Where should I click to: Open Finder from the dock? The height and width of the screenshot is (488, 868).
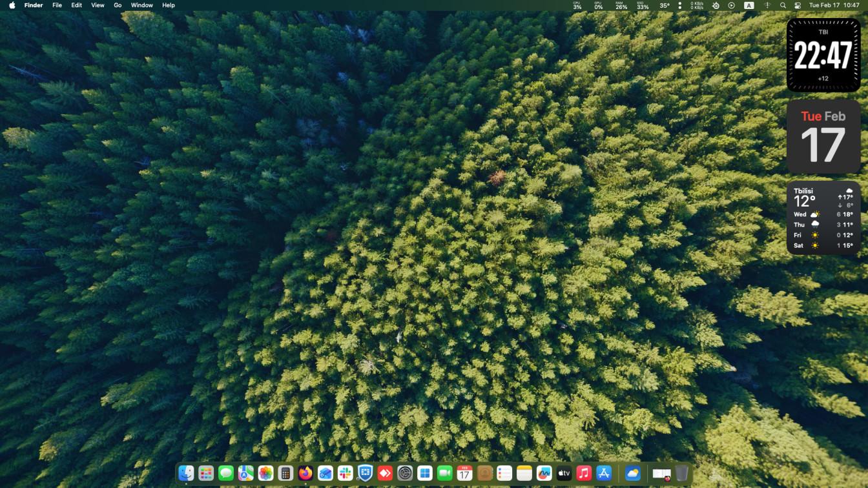tap(186, 473)
